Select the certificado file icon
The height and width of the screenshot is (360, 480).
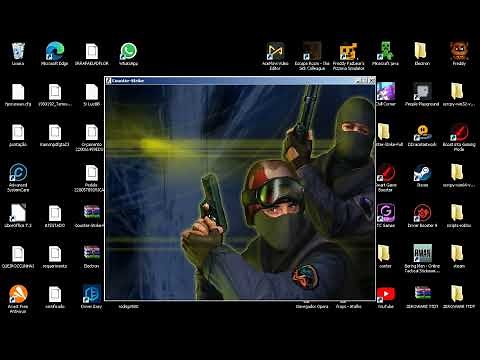click(x=55, y=294)
